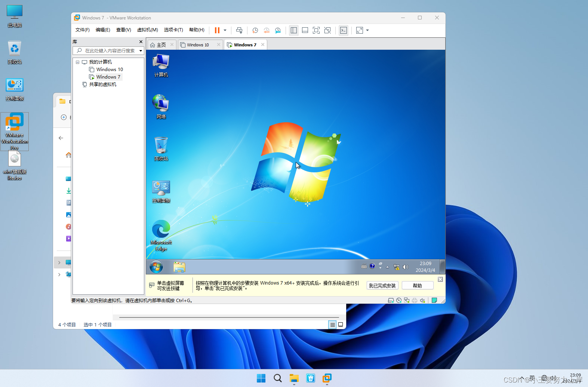This screenshot has width=588, height=387.
Task: Switch Explorer window to details view button
Action: (332, 325)
